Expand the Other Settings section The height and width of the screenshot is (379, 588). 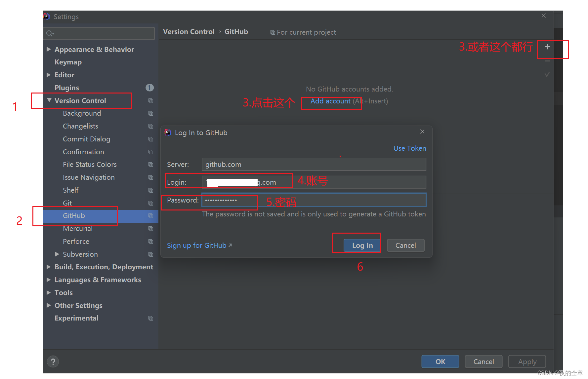tap(49, 305)
